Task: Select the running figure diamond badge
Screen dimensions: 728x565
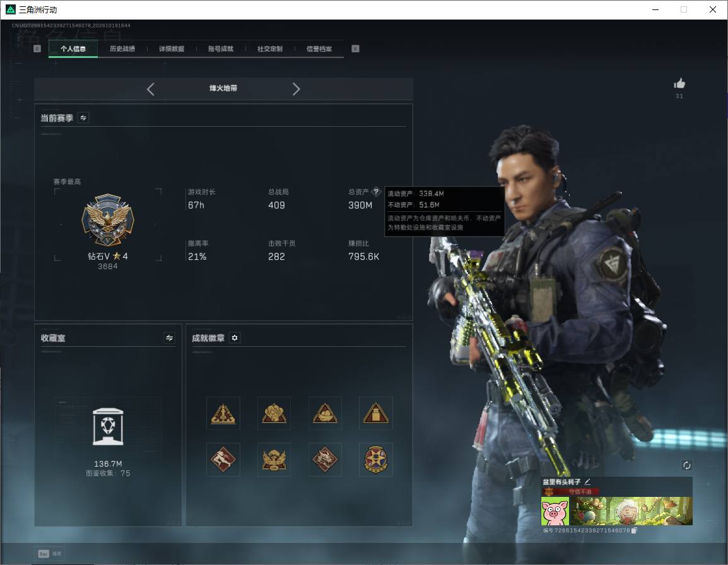Action: [223, 460]
